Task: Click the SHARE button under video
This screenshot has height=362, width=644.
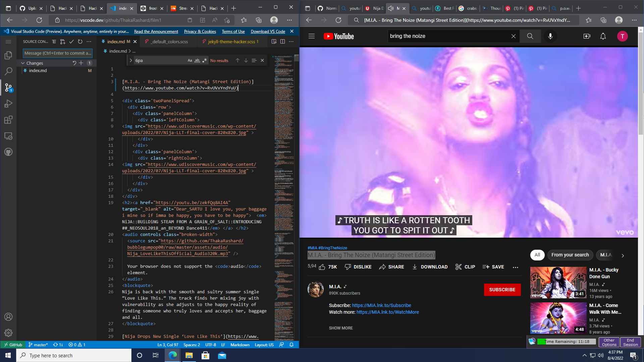Action: pos(391,267)
